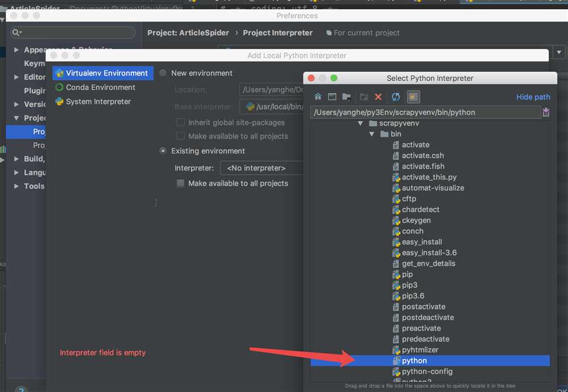This screenshot has width=568, height=392.
Task: Click the Project Interpreter breadcrumb heading
Action: 277,33
